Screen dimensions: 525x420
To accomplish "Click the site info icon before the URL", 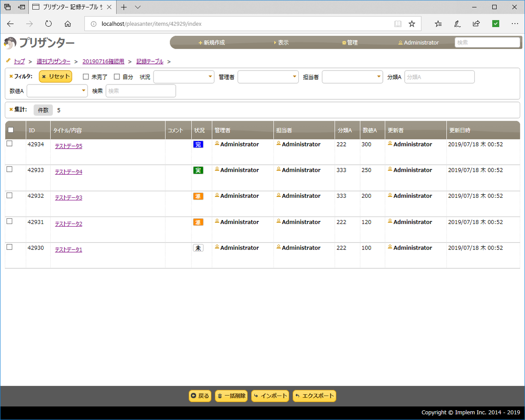I will point(93,24).
